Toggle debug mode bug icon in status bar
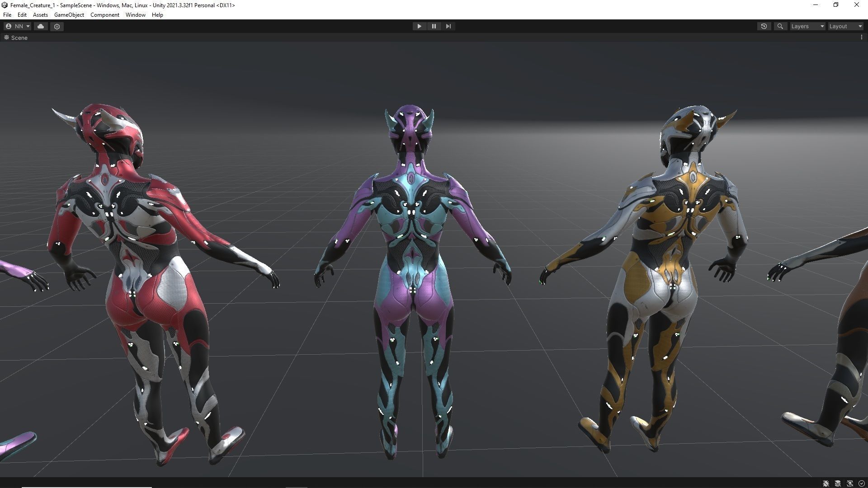 coord(826,483)
